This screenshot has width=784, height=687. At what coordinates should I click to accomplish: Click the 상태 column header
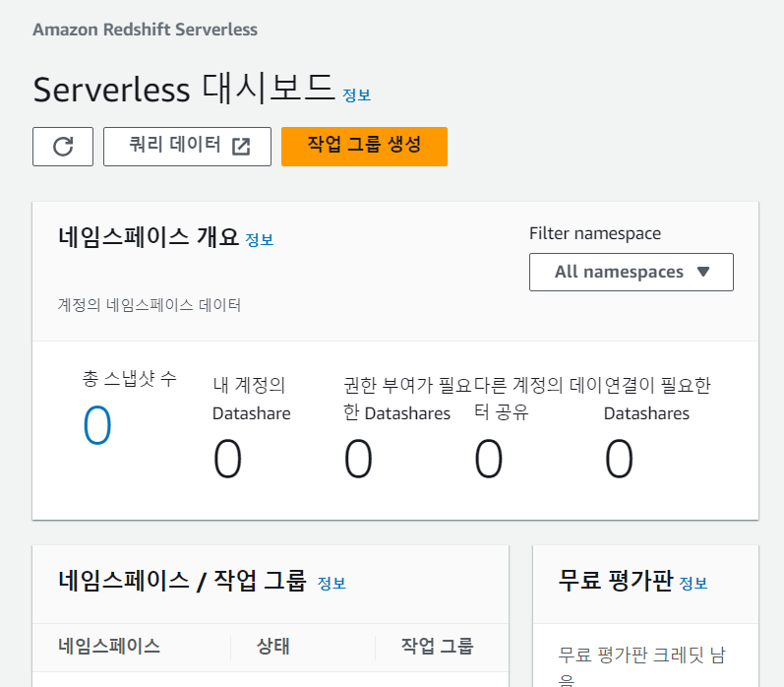(x=273, y=646)
